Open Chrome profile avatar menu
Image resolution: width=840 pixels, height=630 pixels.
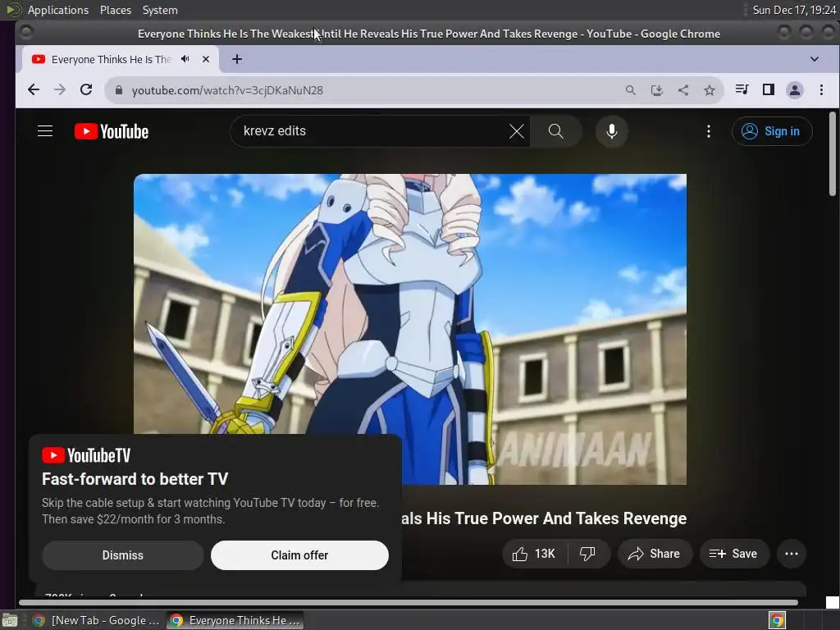click(x=794, y=90)
